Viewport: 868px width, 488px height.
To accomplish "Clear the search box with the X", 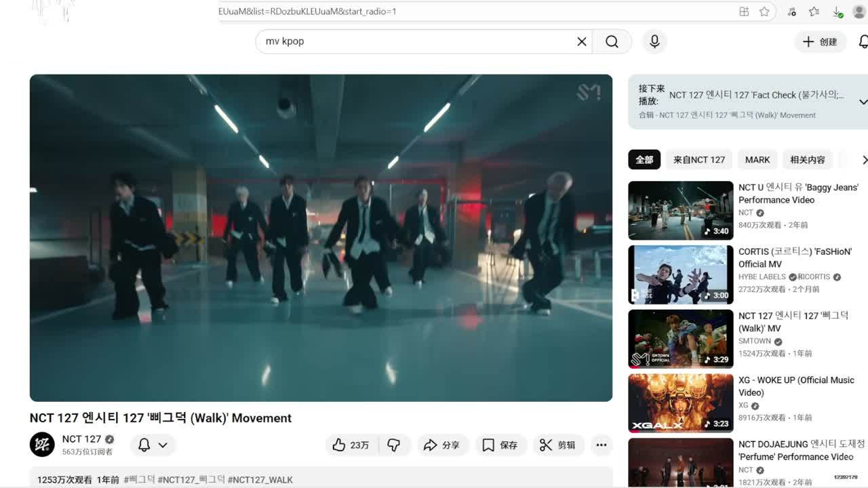I will [582, 41].
